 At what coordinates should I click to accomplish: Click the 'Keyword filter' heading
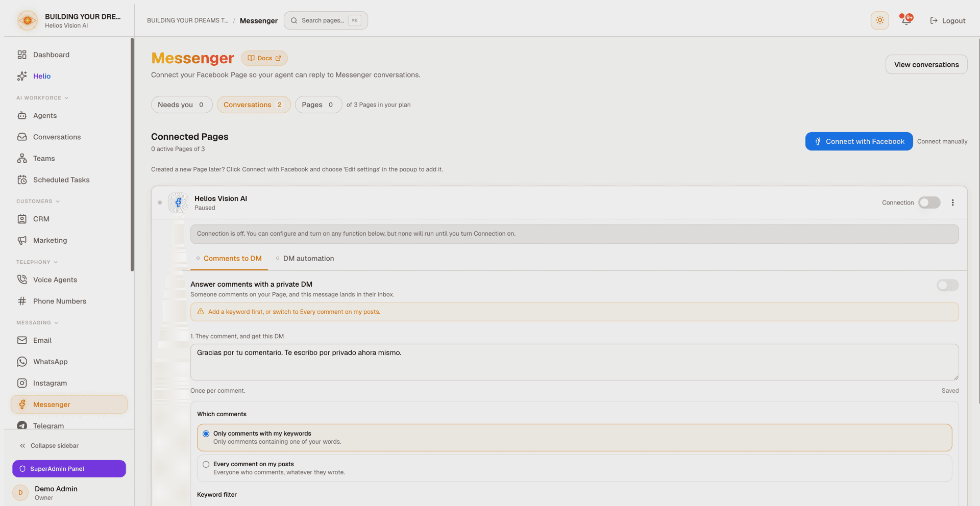click(217, 495)
